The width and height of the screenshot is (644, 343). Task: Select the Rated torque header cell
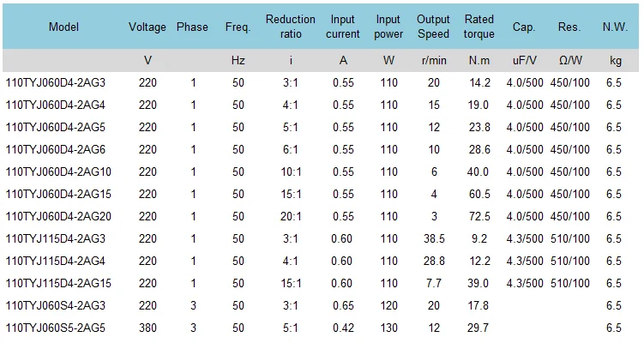478,27
